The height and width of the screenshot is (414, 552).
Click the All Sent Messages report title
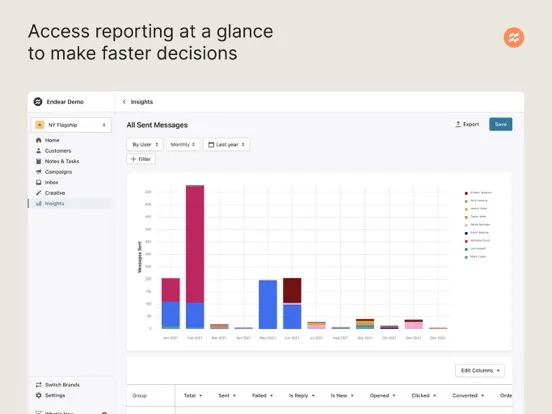click(157, 125)
